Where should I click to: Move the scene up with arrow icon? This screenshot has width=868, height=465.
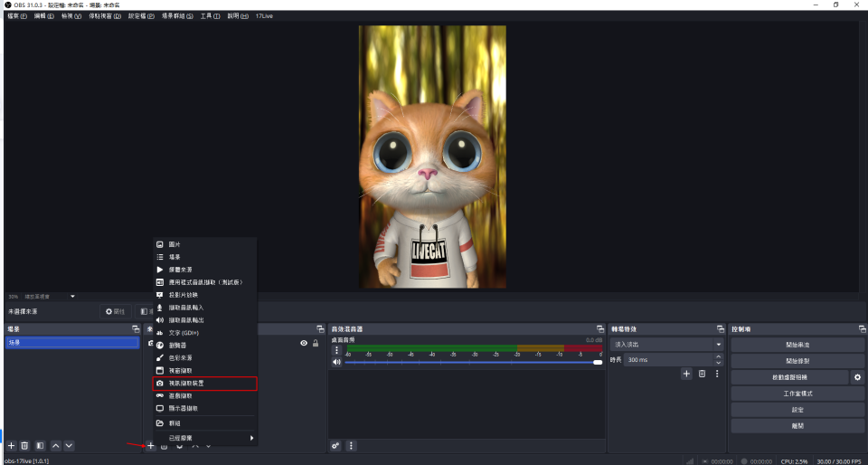point(55,445)
